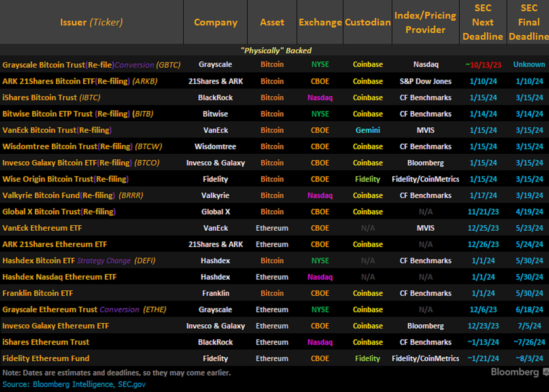549x392 pixels.
Task: Select the "Physically" Backed section title
Action: (276, 51)
